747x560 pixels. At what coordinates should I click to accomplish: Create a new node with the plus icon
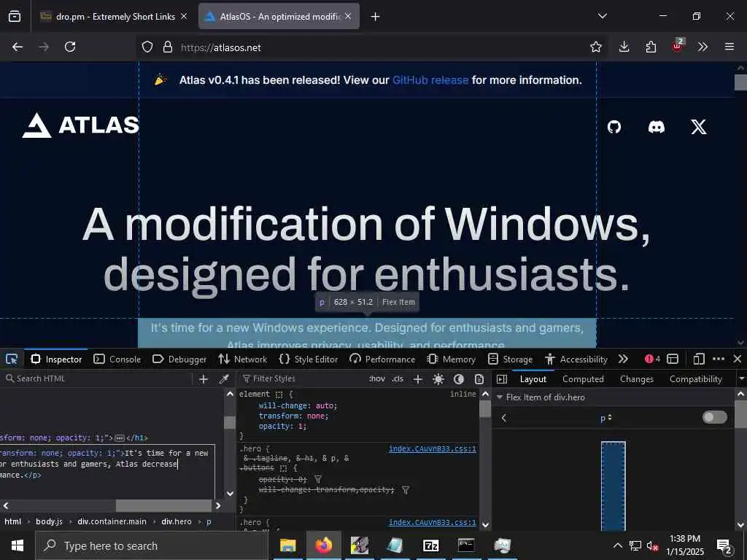click(204, 379)
